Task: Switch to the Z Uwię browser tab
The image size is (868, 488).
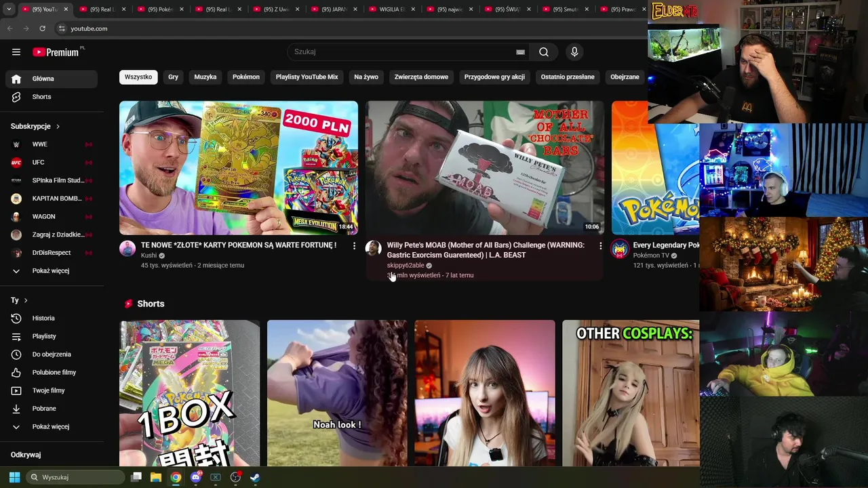Action: tap(275, 9)
